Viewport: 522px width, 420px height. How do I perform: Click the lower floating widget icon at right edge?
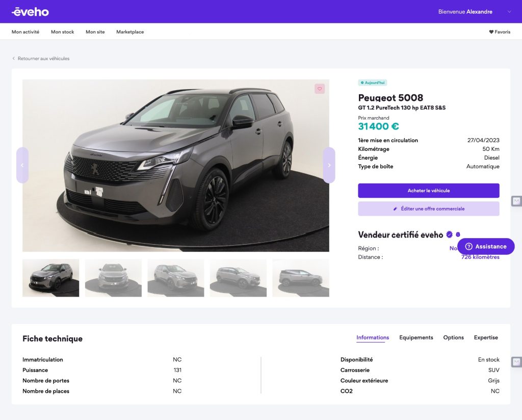click(x=516, y=361)
